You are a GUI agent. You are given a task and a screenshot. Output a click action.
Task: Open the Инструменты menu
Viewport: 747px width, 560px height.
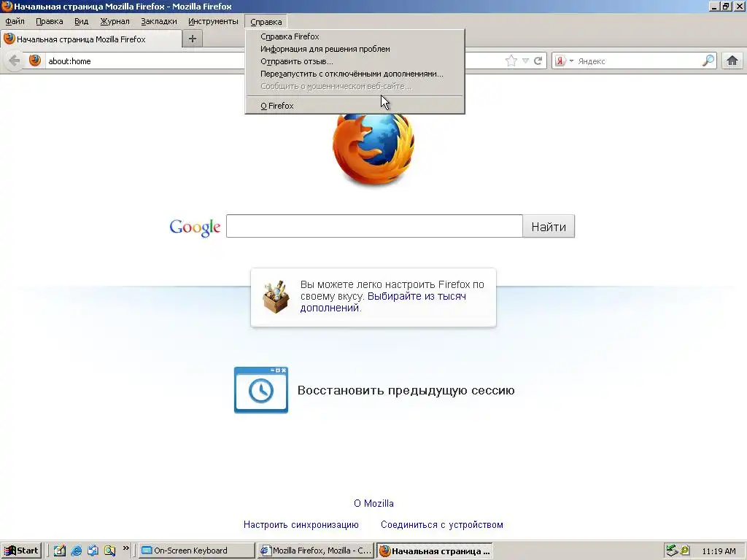pos(213,21)
